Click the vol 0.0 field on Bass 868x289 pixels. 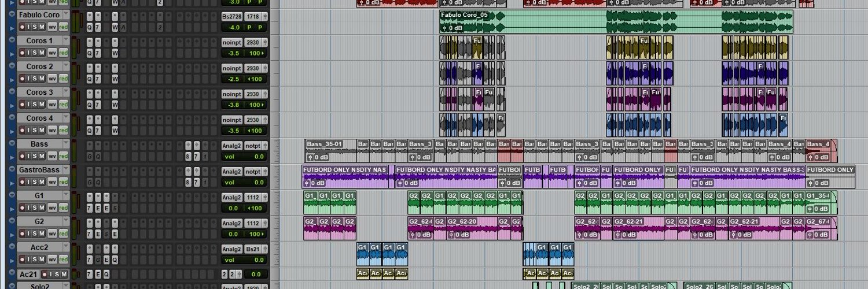click(x=244, y=157)
